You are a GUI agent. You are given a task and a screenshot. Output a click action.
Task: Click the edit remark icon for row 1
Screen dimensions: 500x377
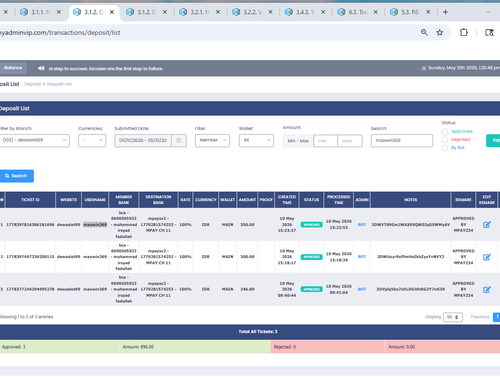coord(487,225)
